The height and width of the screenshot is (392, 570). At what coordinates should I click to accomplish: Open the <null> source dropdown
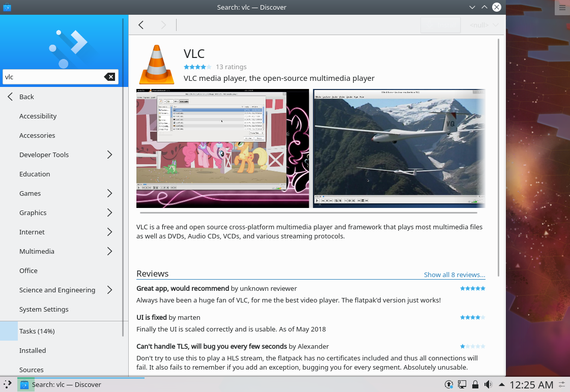tap(484, 25)
